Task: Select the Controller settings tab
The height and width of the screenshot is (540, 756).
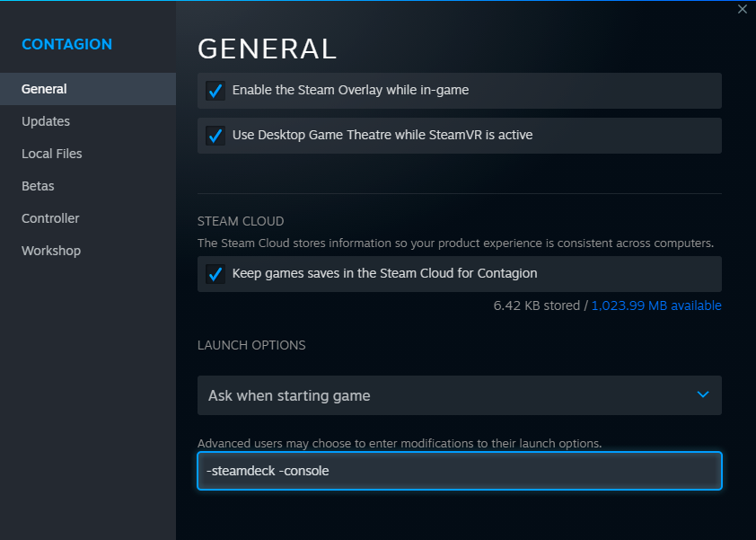Action: 50,218
